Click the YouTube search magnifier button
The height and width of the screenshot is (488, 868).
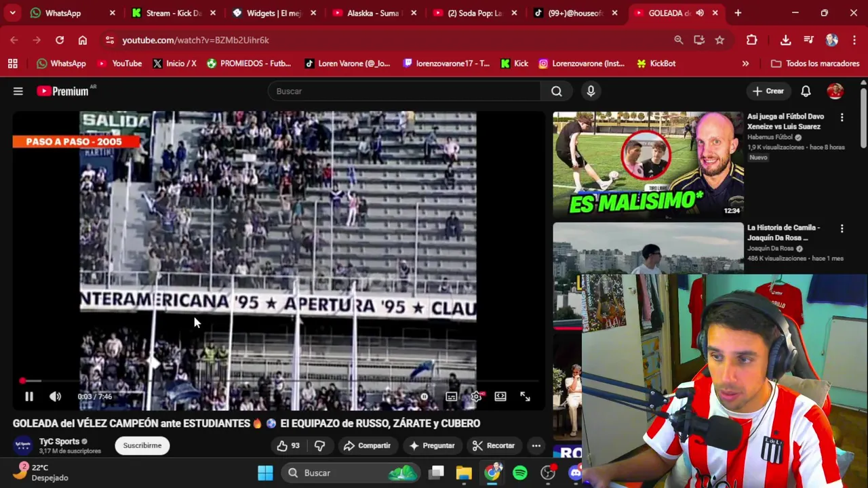pos(556,91)
